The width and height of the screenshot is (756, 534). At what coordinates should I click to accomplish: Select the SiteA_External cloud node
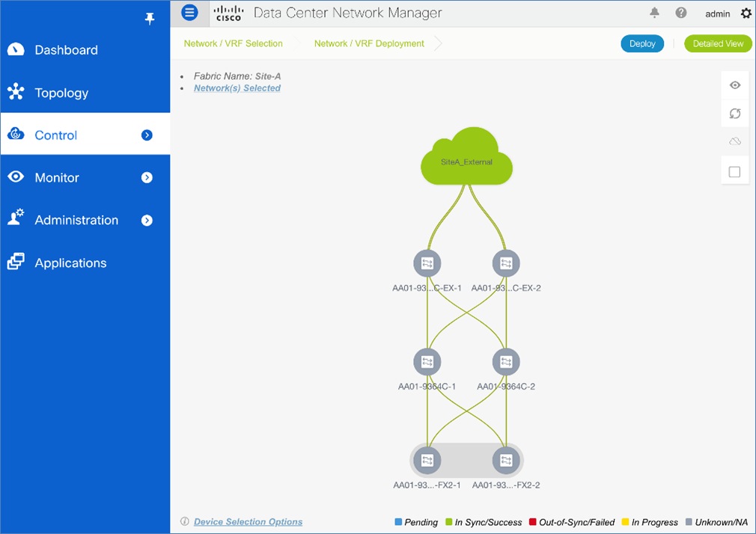point(466,156)
